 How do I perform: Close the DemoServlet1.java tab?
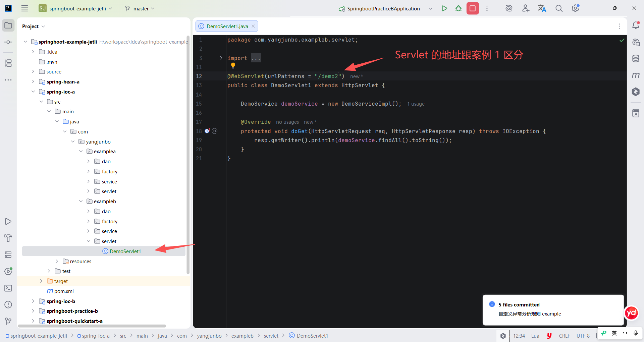pyautogui.click(x=253, y=26)
